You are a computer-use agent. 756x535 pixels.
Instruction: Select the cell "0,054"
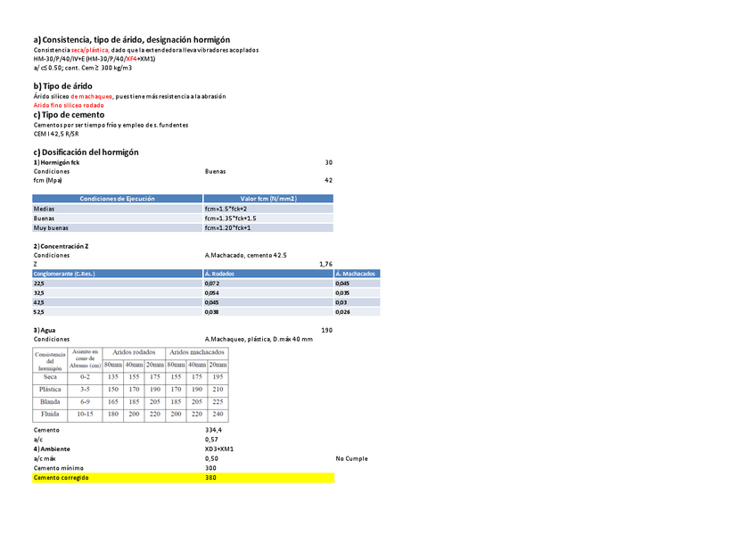(211, 293)
